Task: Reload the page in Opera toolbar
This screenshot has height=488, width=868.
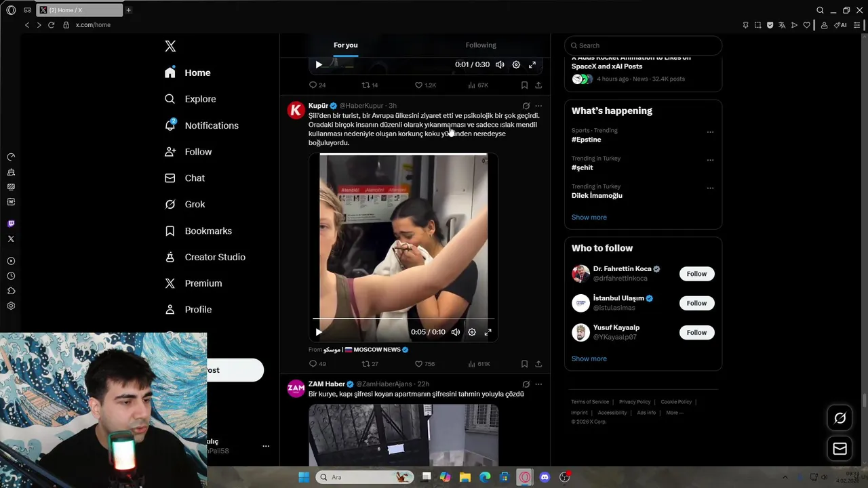Action: (51, 25)
